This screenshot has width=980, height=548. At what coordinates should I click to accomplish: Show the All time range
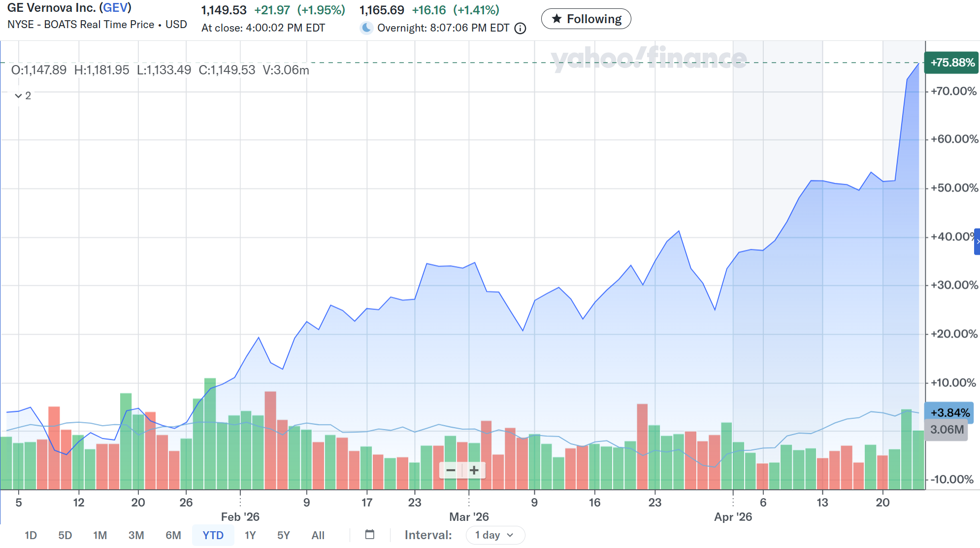click(318, 535)
